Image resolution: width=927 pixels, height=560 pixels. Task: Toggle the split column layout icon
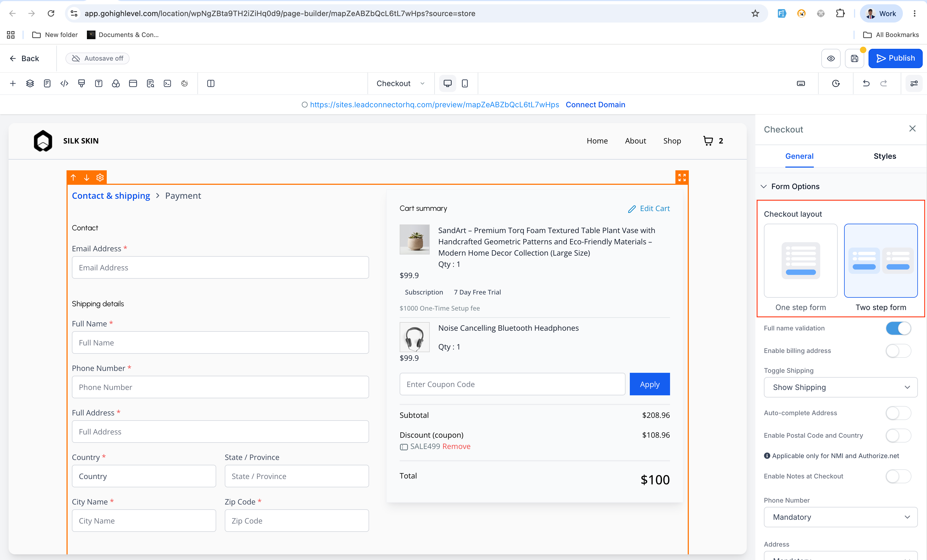[211, 83]
